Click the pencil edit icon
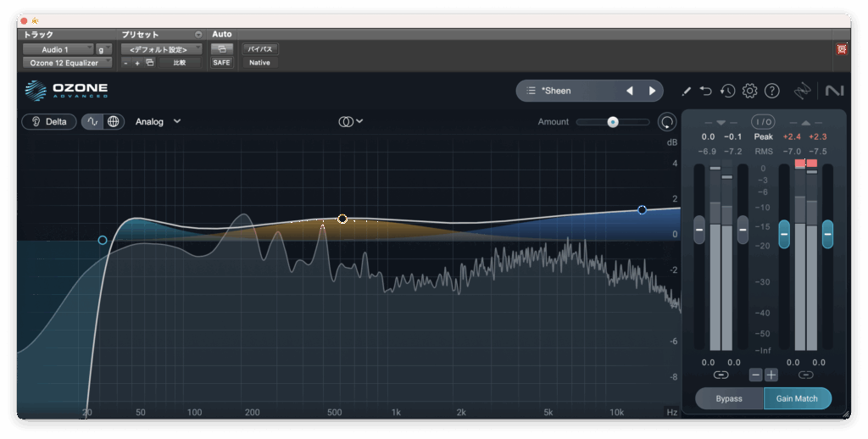Screen dimensions: 868x439 (686, 91)
